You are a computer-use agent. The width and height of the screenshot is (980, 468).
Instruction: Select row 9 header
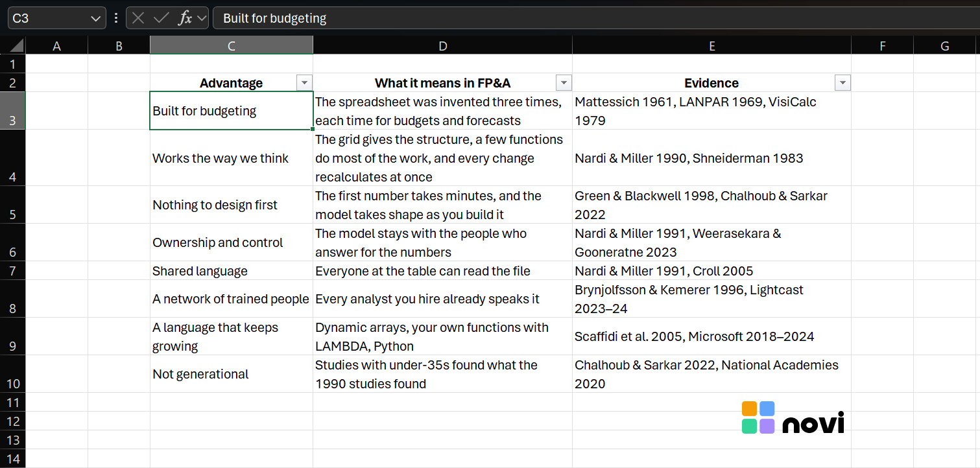pos(13,336)
